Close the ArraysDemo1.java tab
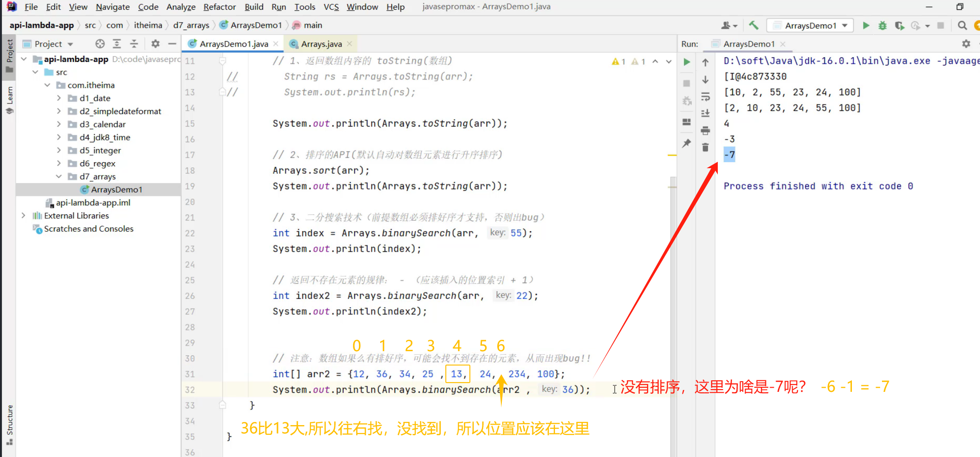980x457 pixels. tap(276, 43)
